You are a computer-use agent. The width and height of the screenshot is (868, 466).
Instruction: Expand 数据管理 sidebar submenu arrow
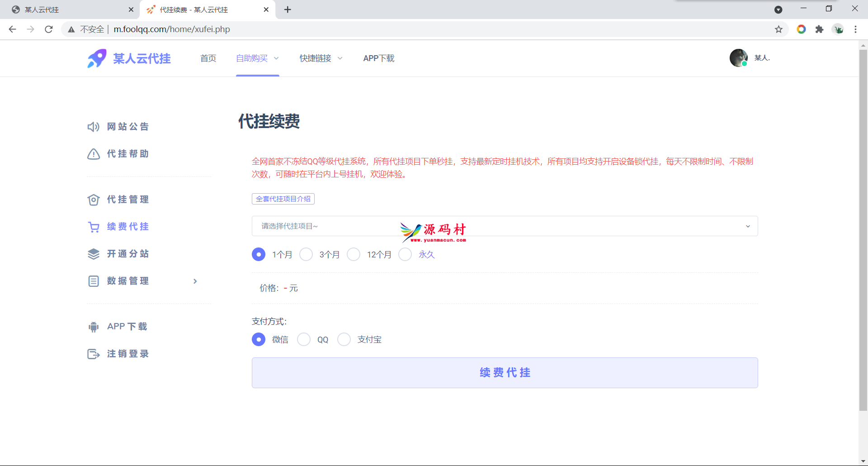[x=195, y=281]
